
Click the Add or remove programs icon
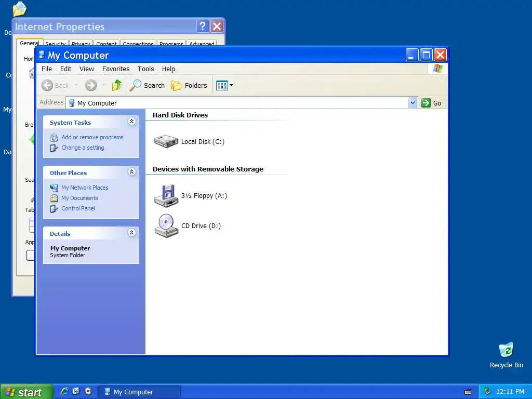(x=54, y=137)
